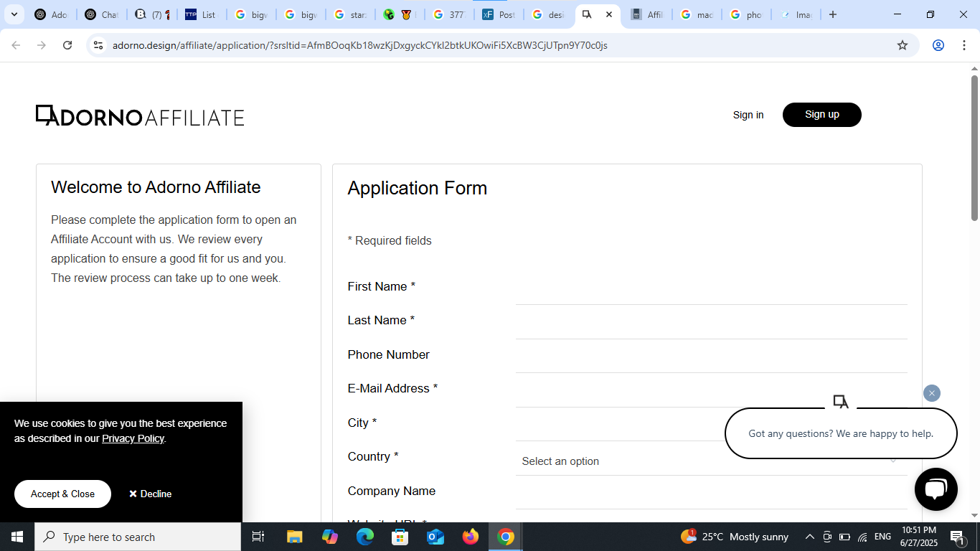Switch to the first 'Ado' tab
The height and width of the screenshot is (551, 980).
(x=52, y=14)
